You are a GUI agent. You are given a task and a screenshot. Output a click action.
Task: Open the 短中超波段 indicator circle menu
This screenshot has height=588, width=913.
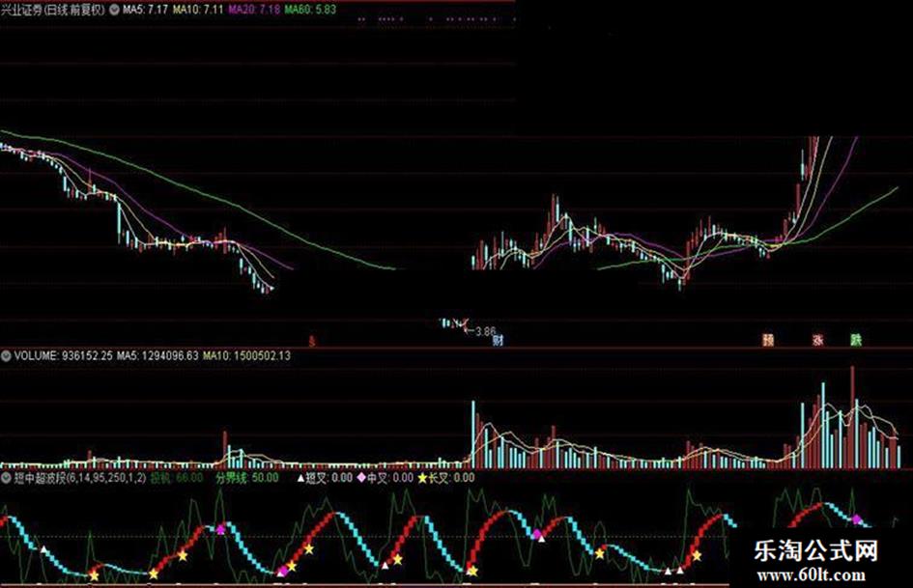tap(6, 478)
